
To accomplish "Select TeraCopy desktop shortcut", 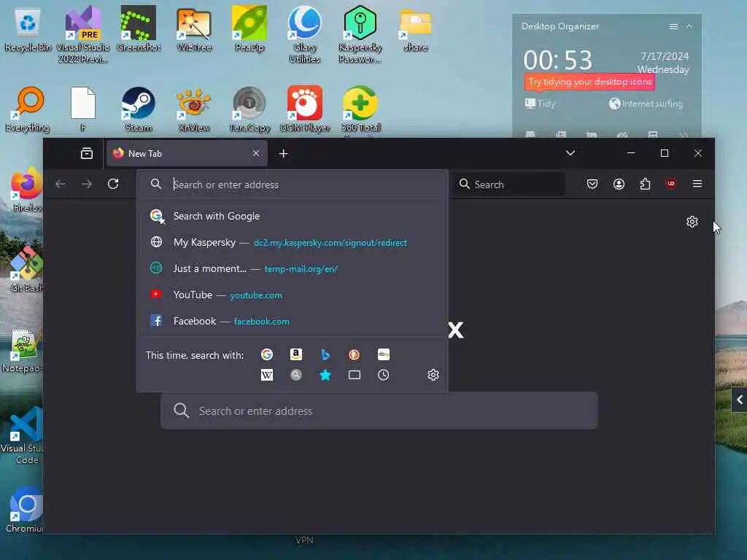I will tap(249, 109).
